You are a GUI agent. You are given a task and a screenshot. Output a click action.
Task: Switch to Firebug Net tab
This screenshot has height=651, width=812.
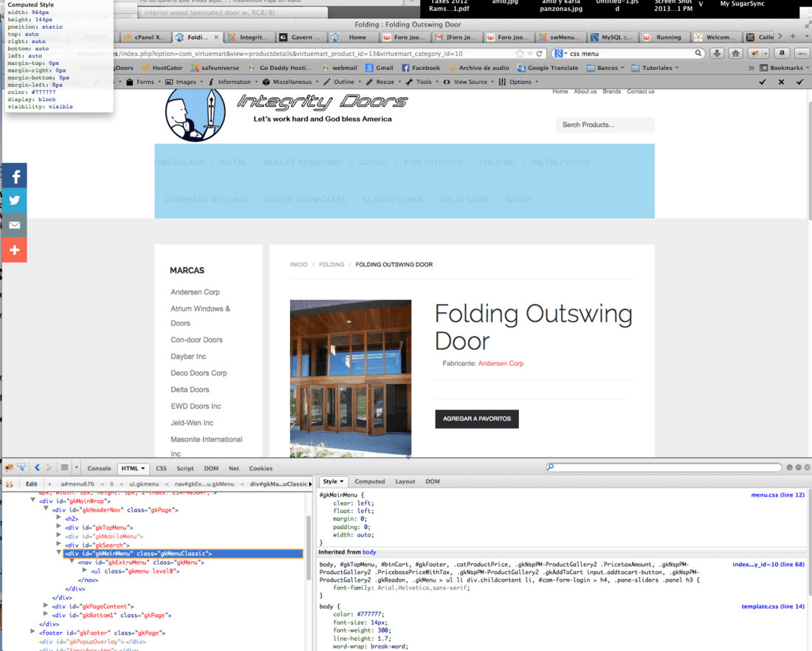point(234,468)
